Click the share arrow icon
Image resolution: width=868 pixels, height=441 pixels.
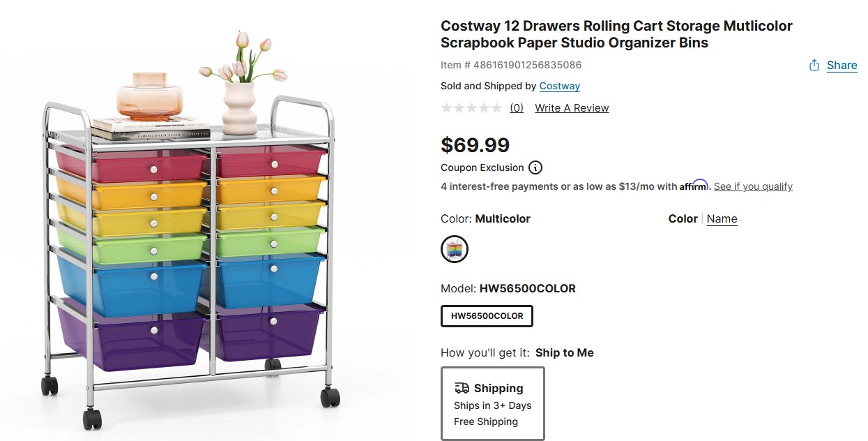tap(814, 65)
